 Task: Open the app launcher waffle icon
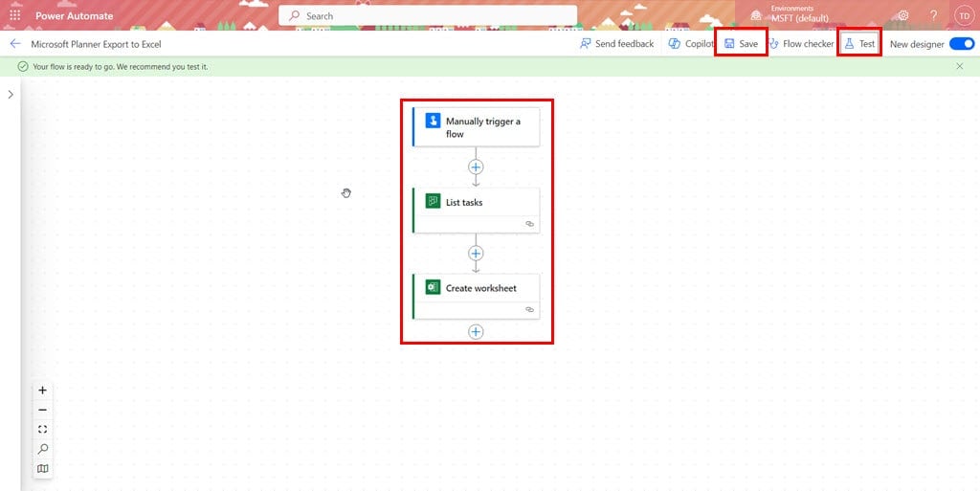pyautogui.click(x=15, y=15)
